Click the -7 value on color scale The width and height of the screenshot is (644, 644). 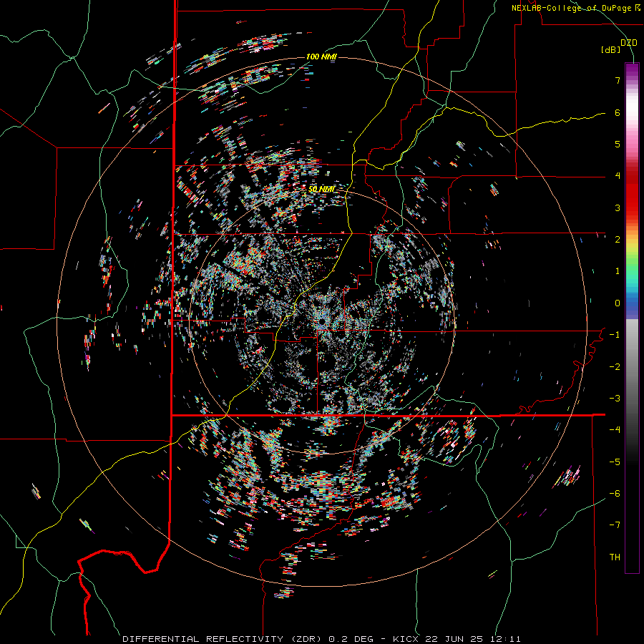[x=615, y=525]
